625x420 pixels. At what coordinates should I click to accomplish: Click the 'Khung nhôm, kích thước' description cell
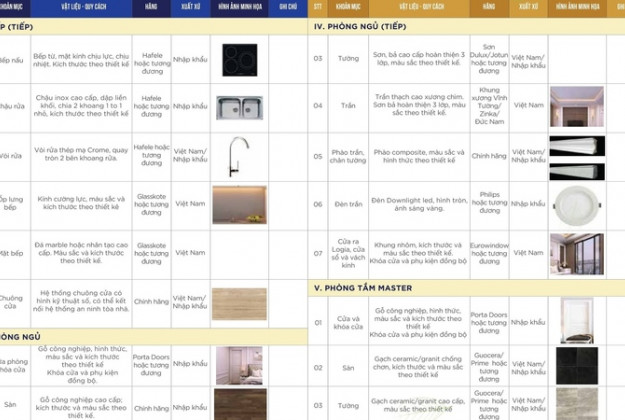click(x=418, y=253)
